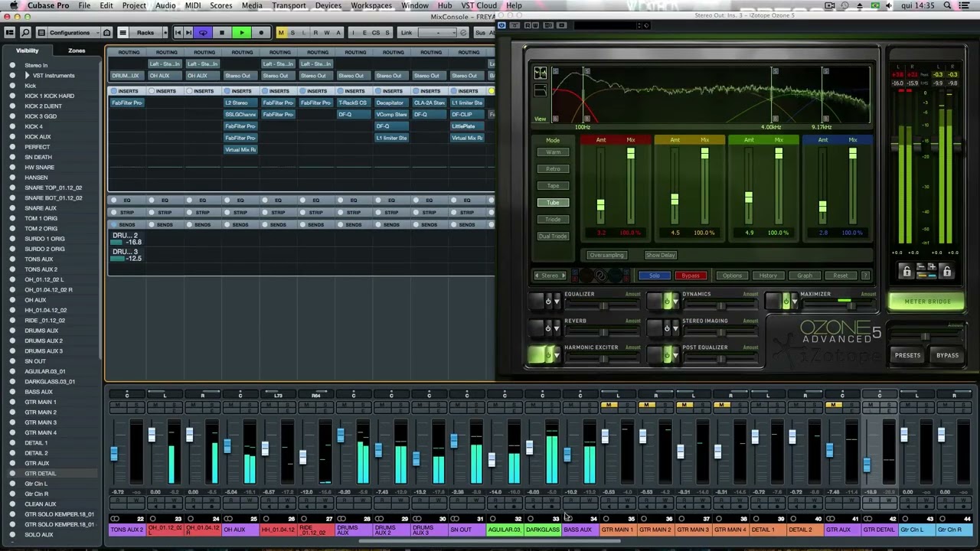
Task: Deactivate all Mute states (M button)
Action: 281,33
